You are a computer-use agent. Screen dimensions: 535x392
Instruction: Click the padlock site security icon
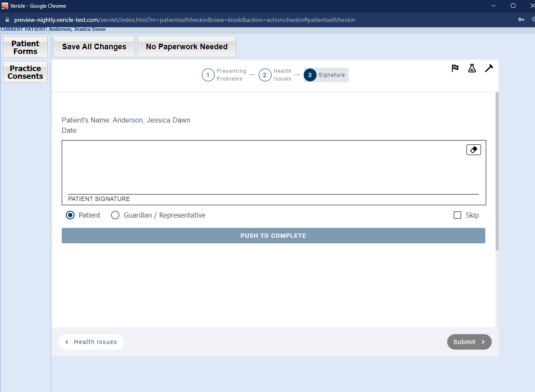(7, 20)
